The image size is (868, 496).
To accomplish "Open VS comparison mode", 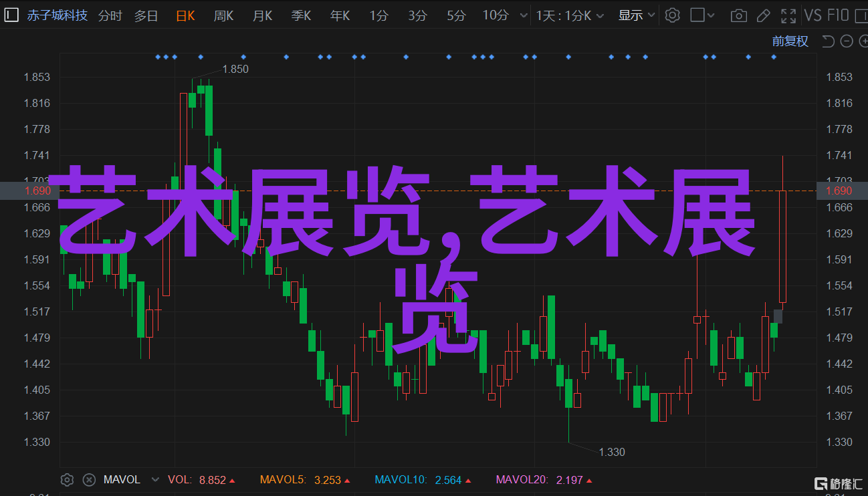I will click(812, 15).
